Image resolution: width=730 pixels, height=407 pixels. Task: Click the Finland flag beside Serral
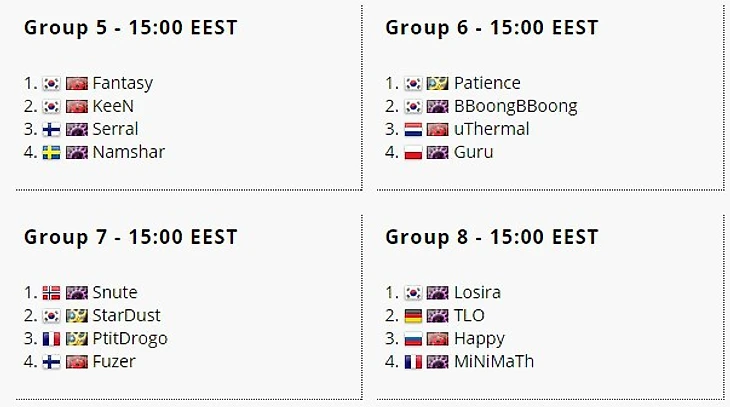pos(51,129)
